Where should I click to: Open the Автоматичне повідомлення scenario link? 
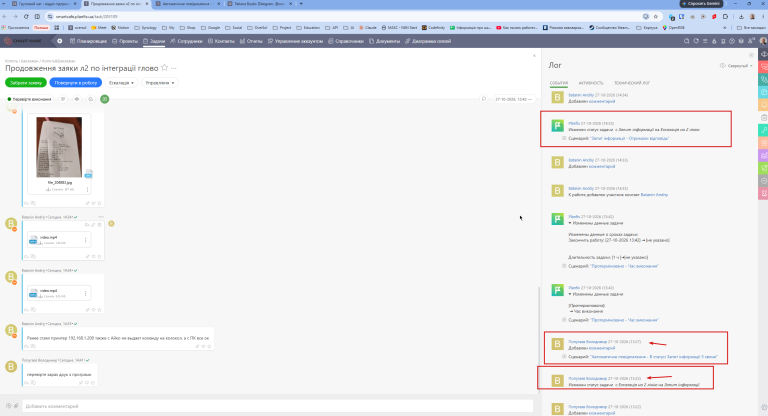pos(654,357)
